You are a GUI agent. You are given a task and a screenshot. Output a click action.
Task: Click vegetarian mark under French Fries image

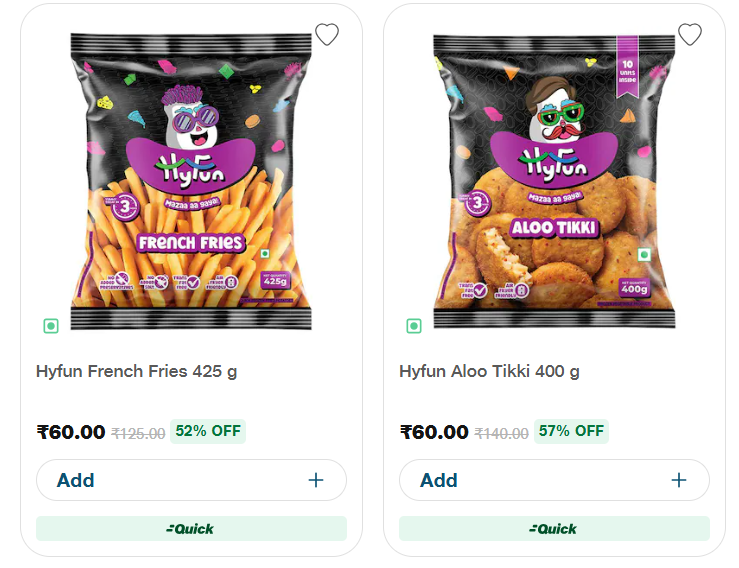50,326
